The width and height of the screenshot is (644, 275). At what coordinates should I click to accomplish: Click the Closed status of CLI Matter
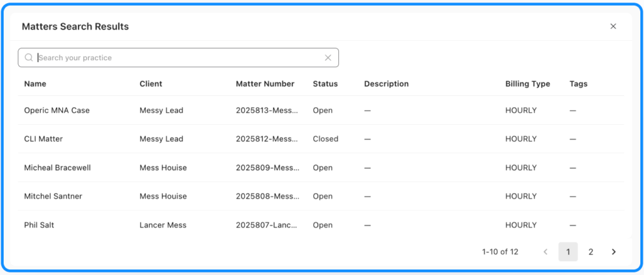[x=325, y=139]
